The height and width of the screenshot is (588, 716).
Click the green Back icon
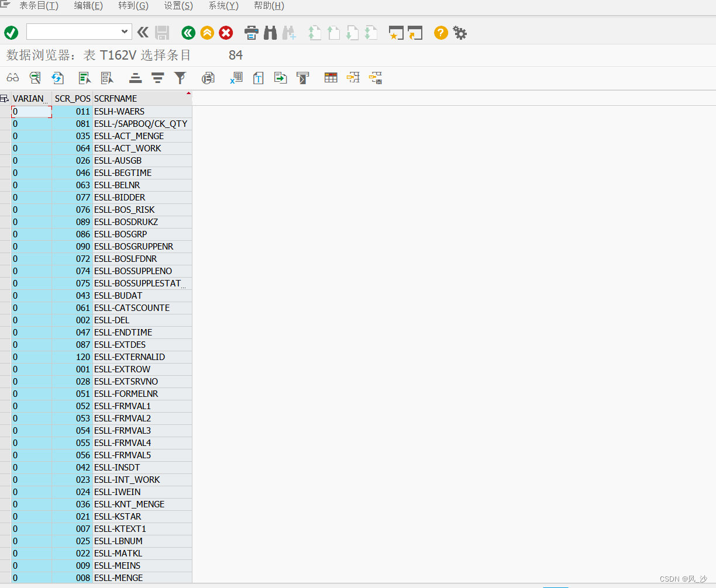click(188, 33)
